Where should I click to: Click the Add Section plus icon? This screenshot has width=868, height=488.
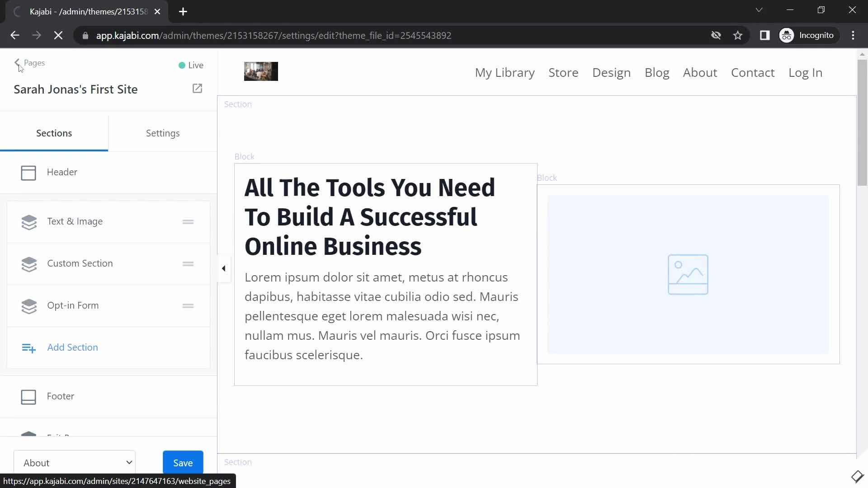point(28,347)
